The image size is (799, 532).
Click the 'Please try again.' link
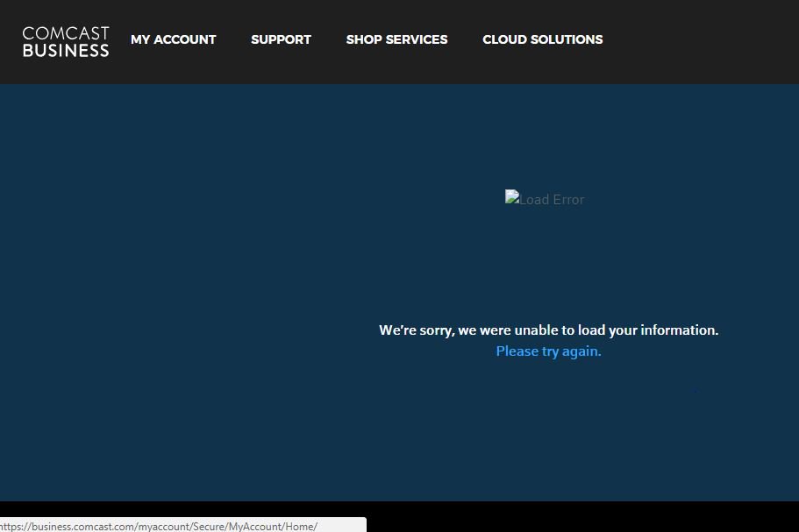(x=549, y=351)
